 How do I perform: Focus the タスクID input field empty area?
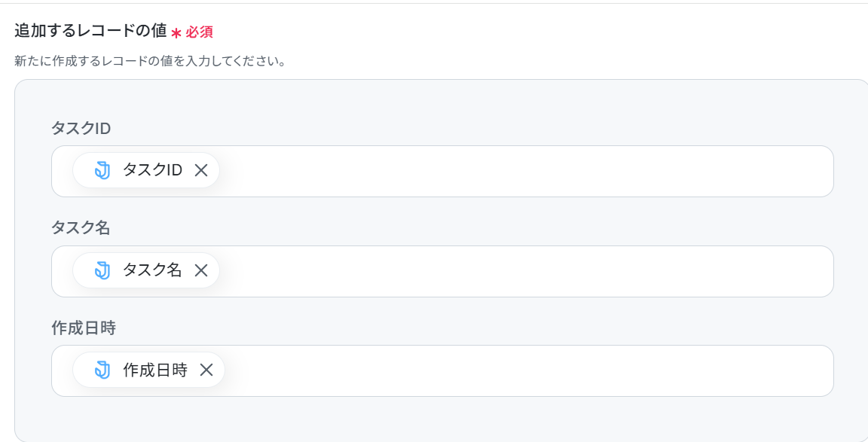[x=526, y=171]
